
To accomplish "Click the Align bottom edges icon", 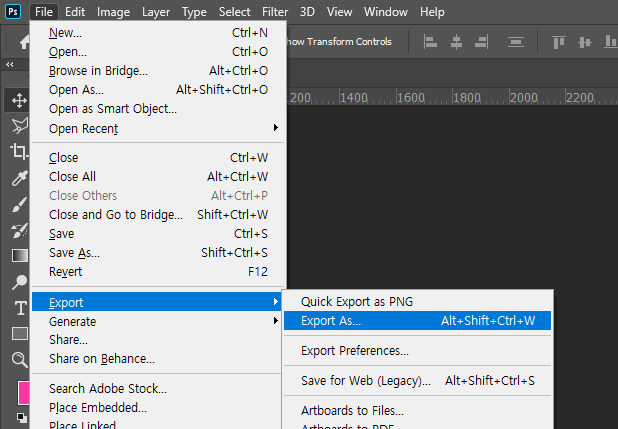I will point(611,41).
